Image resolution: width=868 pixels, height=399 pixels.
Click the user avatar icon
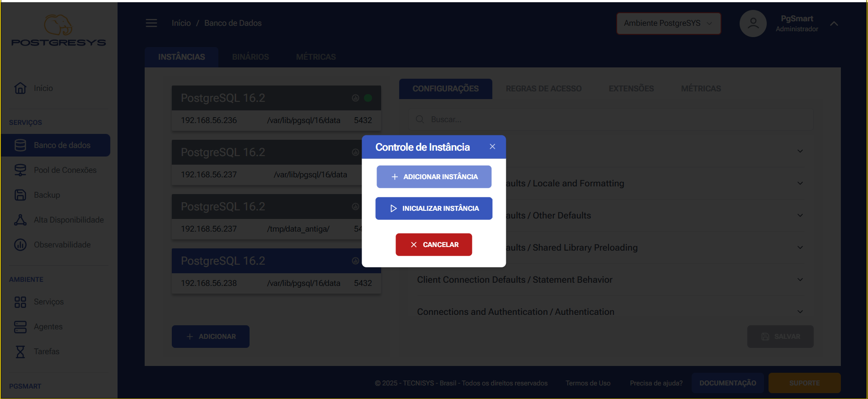[x=753, y=24]
